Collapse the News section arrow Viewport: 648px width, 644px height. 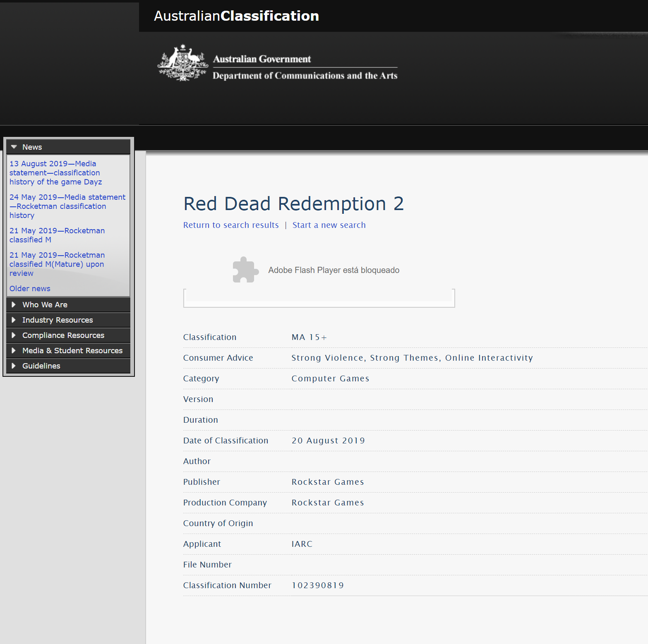click(x=14, y=147)
